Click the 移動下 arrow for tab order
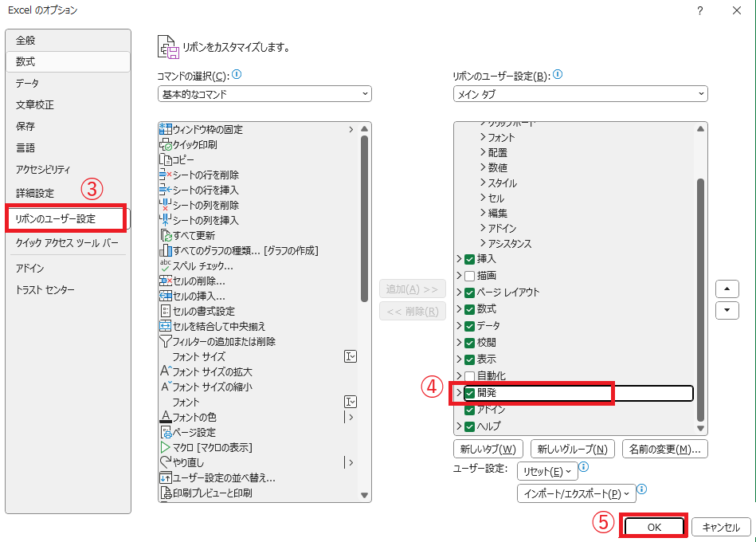 (x=726, y=310)
